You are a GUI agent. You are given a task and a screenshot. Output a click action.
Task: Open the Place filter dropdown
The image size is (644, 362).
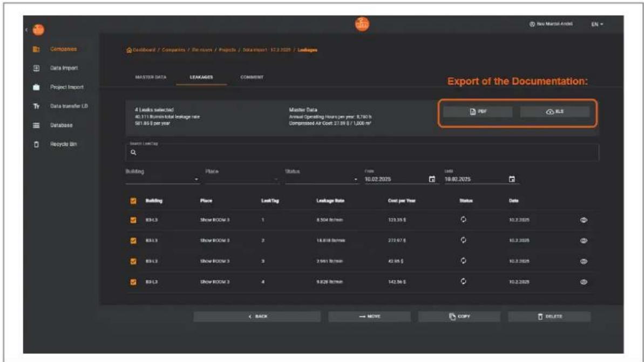coord(242,176)
